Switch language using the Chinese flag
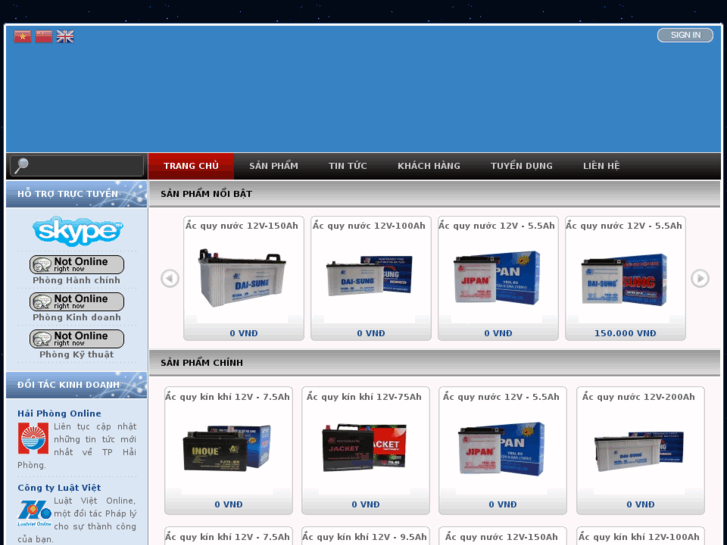Viewport: 727px width, 545px height. pos(44,36)
